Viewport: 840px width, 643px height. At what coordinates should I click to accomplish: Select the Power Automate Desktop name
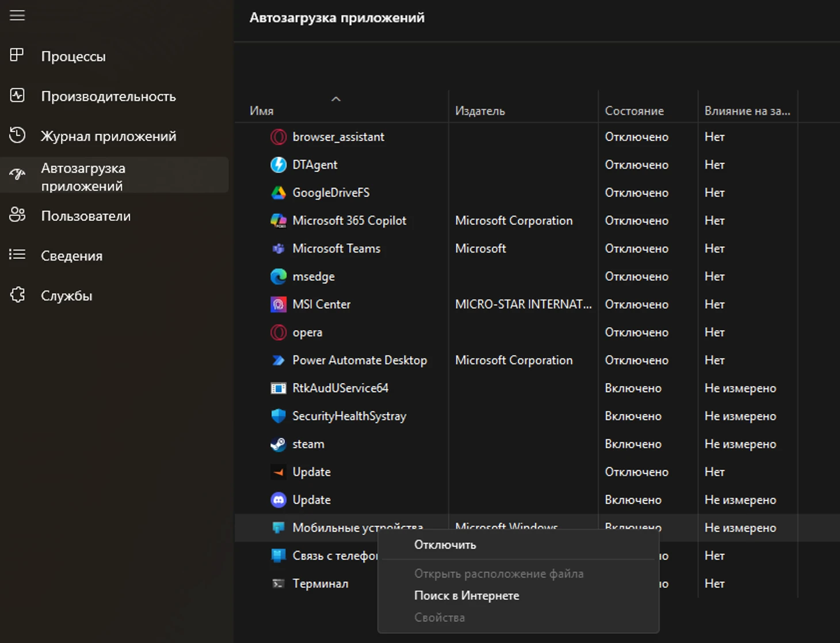click(360, 361)
